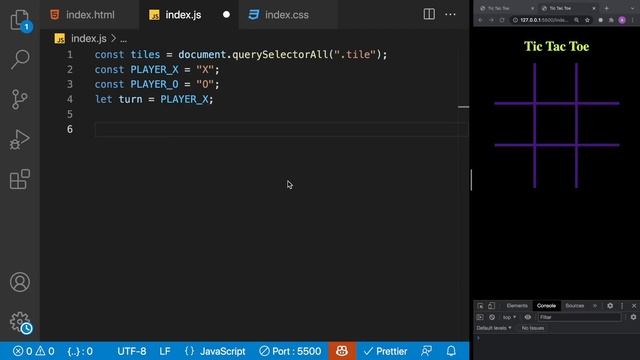Screen dimensions: 640x360
Task: Click the minimap slider in editor
Action: [x=463, y=107]
